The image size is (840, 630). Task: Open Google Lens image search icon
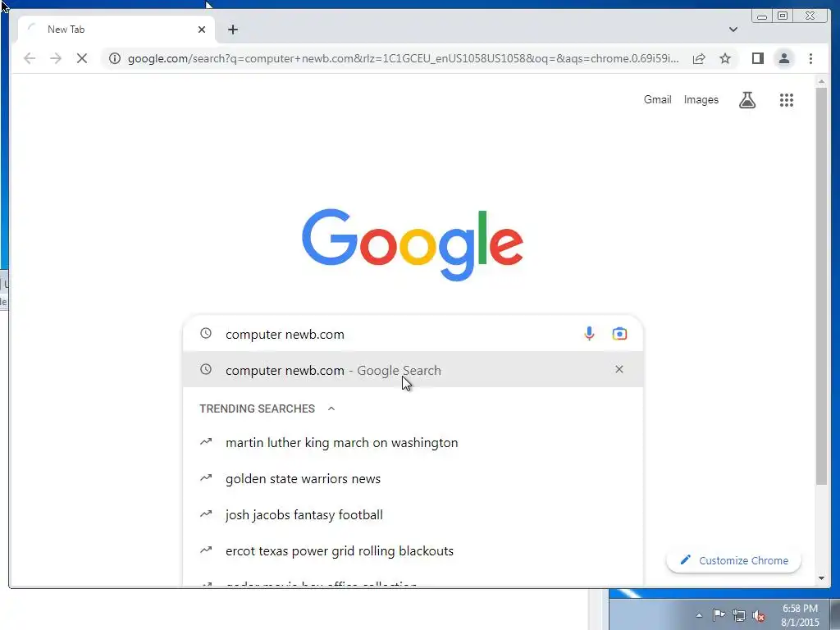[x=619, y=334]
